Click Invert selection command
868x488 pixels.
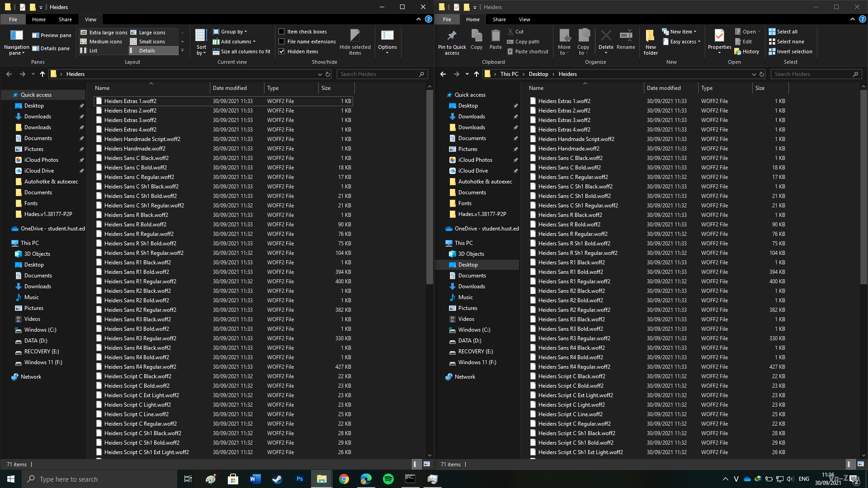coord(790,52)
